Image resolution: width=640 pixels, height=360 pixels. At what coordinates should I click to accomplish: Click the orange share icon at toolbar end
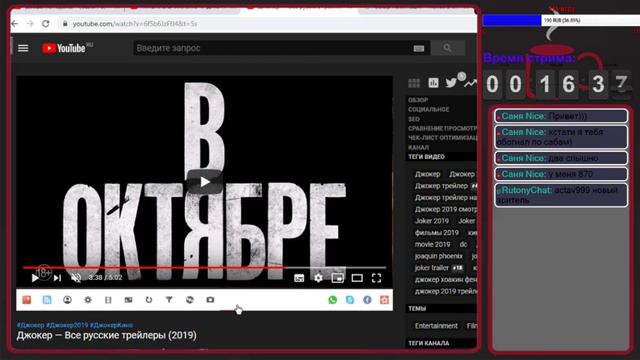point(384,300)
